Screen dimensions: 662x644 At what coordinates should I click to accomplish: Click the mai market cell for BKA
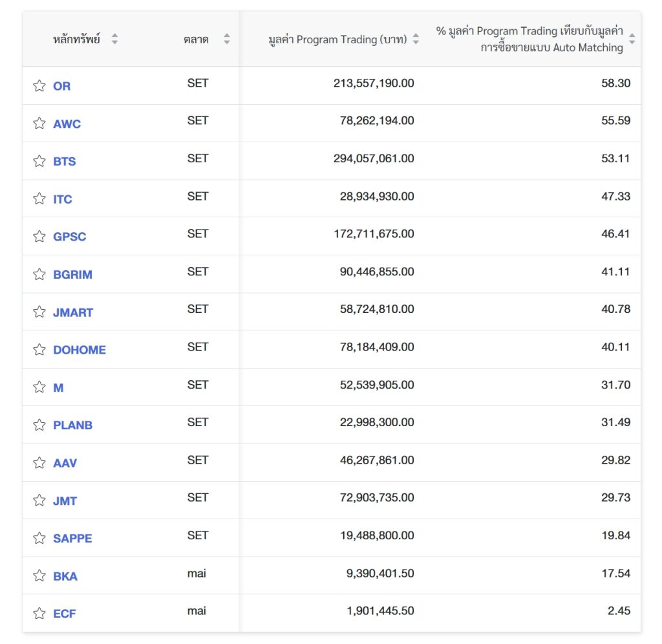[x=197, y=574]
